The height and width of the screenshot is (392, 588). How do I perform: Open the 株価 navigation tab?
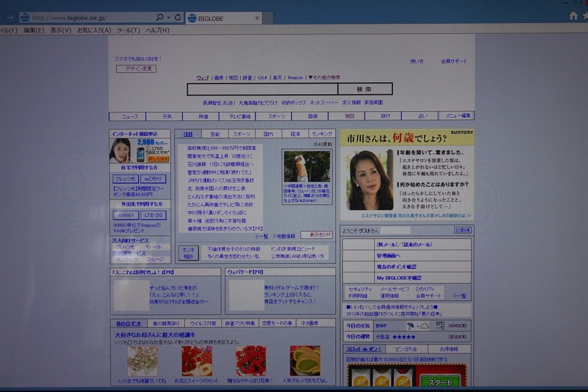(x=201, y=117)
